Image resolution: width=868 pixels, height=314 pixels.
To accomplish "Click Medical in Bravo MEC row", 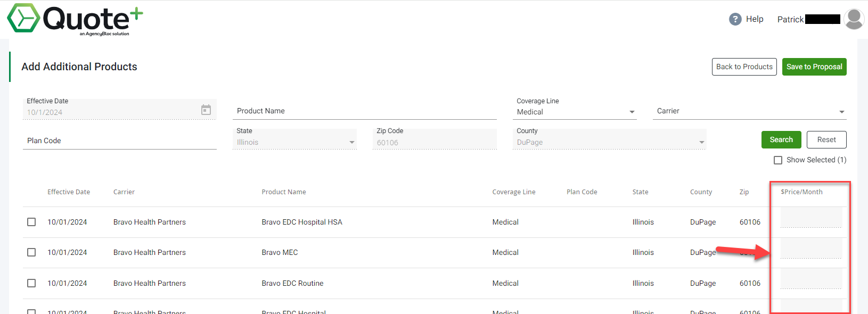I will (x=505, y=252).
